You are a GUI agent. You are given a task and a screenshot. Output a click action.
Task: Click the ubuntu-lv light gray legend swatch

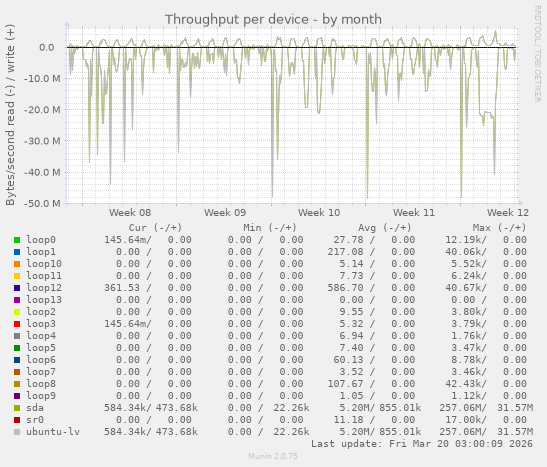coord(17,432)
